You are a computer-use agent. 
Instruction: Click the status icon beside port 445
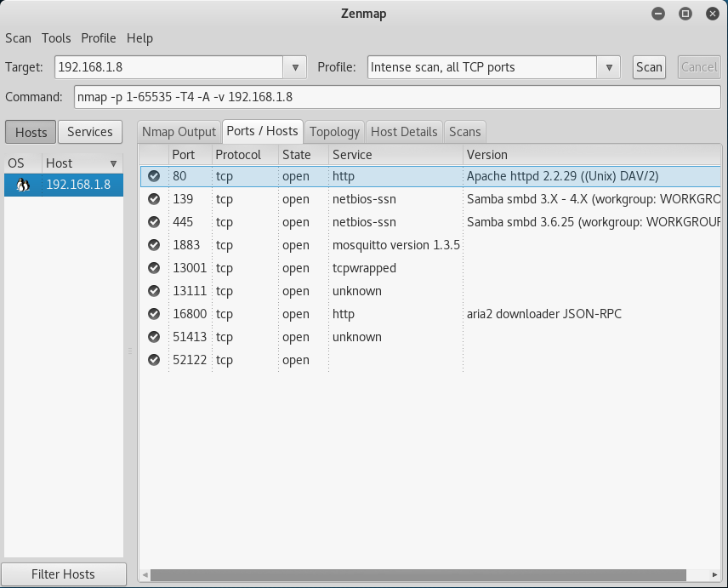tap(154, 222)
